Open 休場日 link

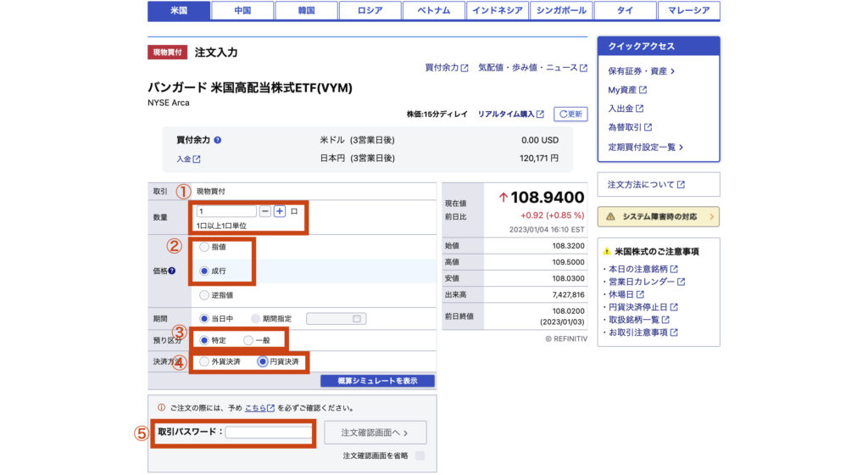(x=626, y=294)
